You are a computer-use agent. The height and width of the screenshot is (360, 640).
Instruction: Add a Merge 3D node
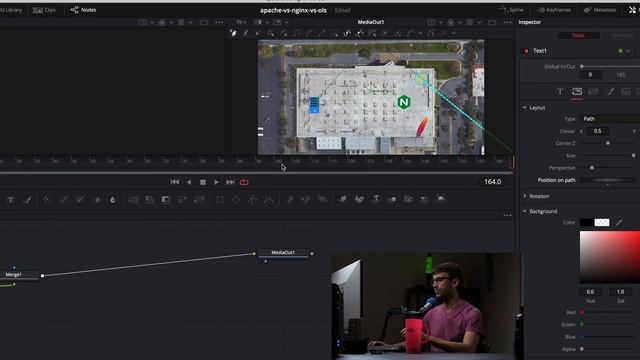tap(392, 199)
